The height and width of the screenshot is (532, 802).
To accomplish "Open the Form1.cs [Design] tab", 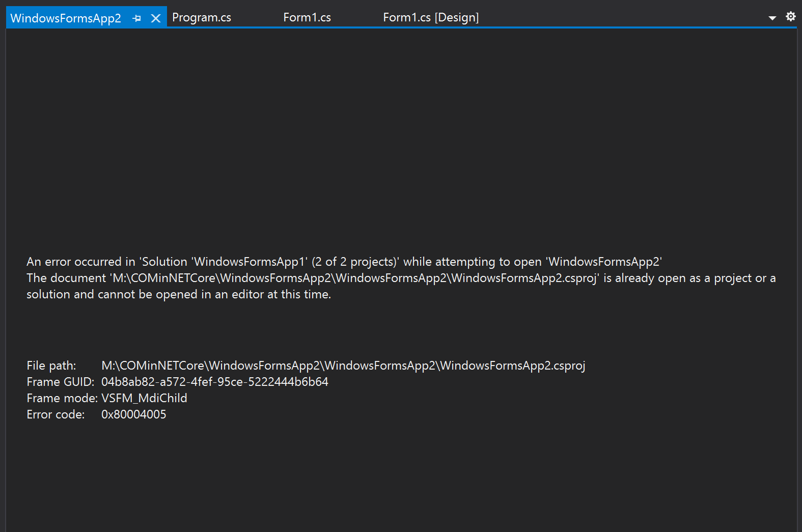I will [x=431, y=17].
